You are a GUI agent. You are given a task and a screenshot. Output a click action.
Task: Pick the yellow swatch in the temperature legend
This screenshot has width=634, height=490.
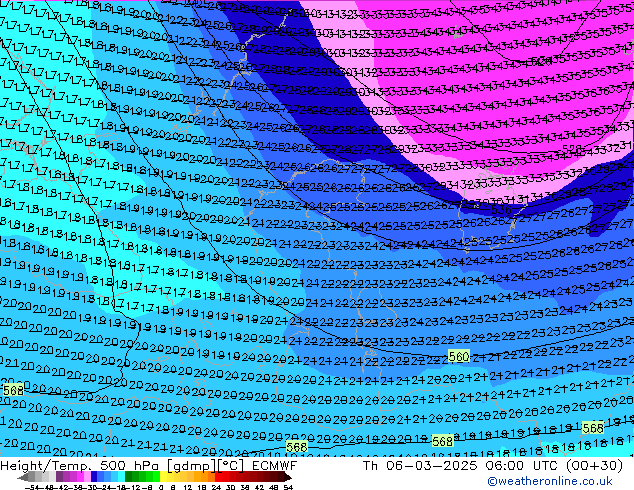click(163, 478)
